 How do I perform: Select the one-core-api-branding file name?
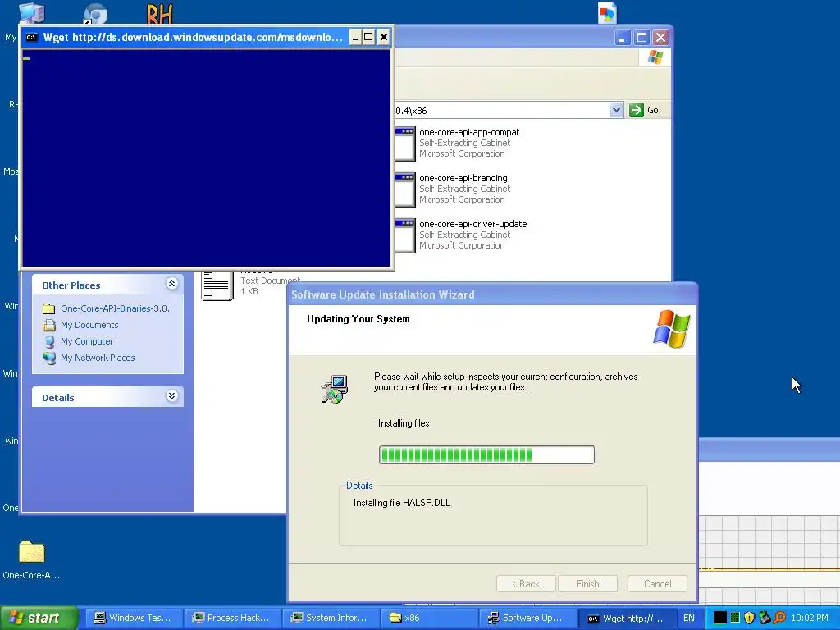(463, 178)
